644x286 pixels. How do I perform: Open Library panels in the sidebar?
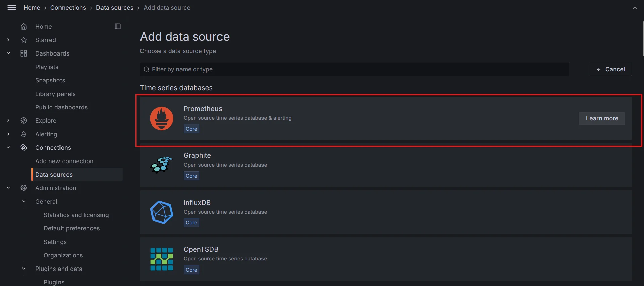pos(55,94)
